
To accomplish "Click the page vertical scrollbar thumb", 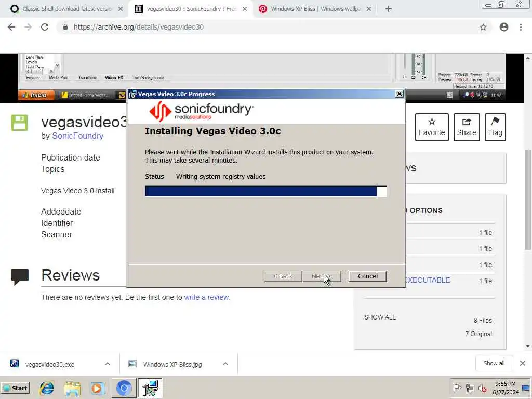I will 528,199.
